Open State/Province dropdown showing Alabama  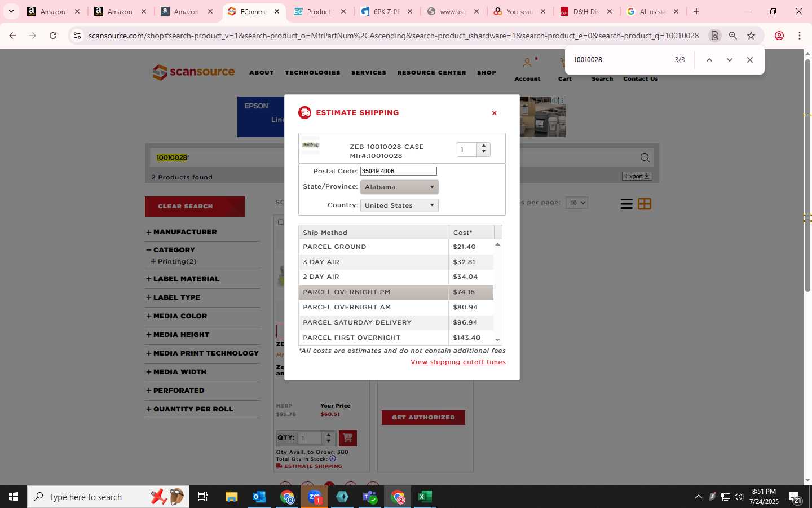399,187
